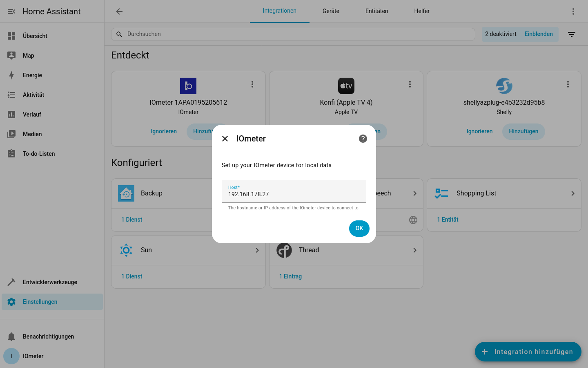Open Apple TV card overflow menu
Screen dimensions: 588x368
point(410,84)
